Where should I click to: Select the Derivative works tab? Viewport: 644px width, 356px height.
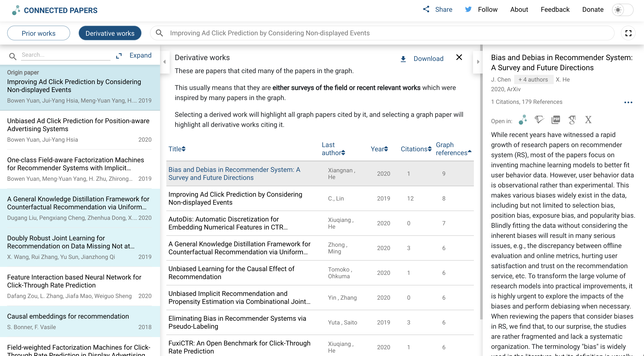(110, 33)
